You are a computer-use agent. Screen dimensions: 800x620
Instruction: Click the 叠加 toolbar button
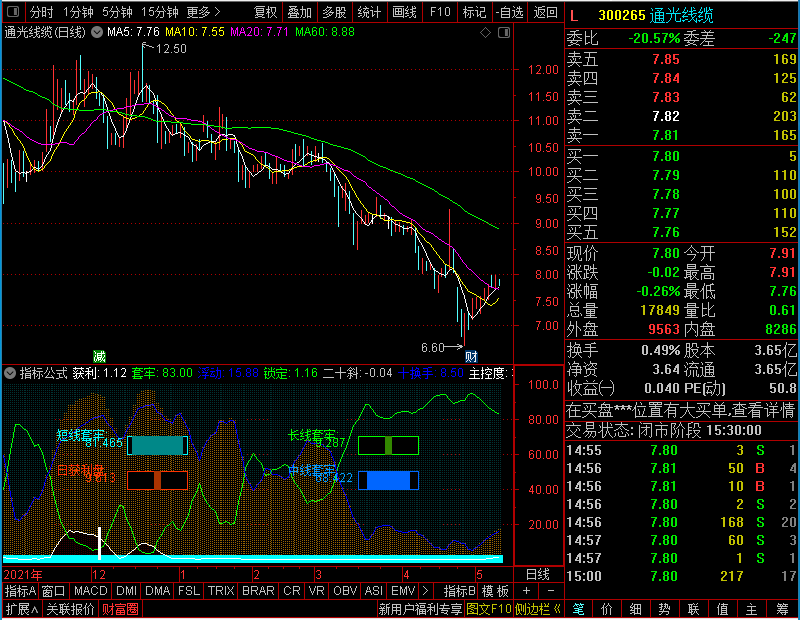(300, 12)
